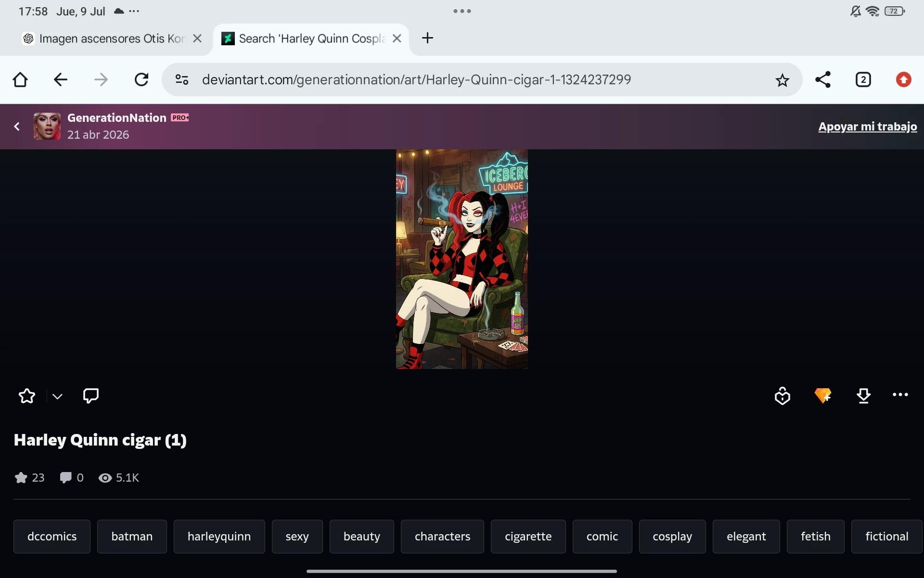This screenshot has width=924, height=578.
Task: Select the sexy tag
Action: pos(297,537)
